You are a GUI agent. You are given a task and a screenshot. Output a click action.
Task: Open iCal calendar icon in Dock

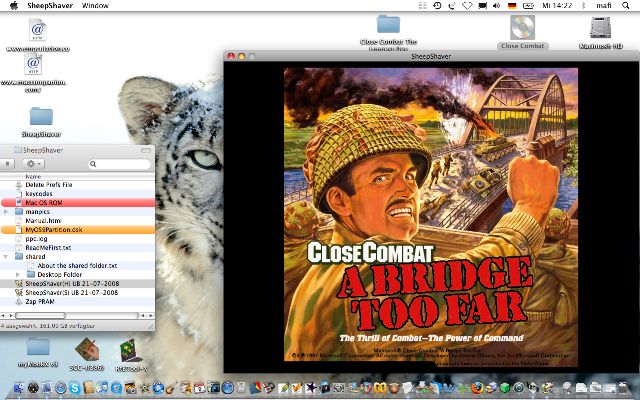point(200,387)
